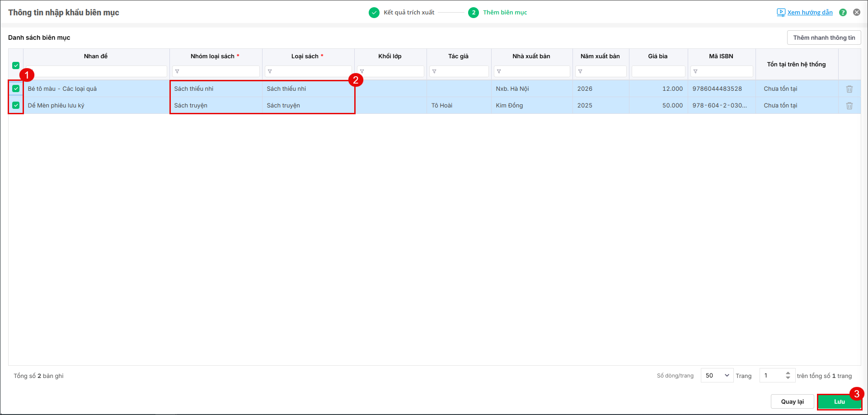Toggle the select-all checkbox in header
Screen dimensions: 868x415
pos(16,65)
